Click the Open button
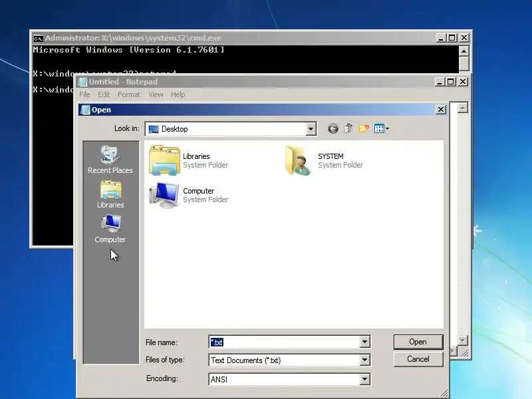 pyautogui.click(x=418, y=342)
